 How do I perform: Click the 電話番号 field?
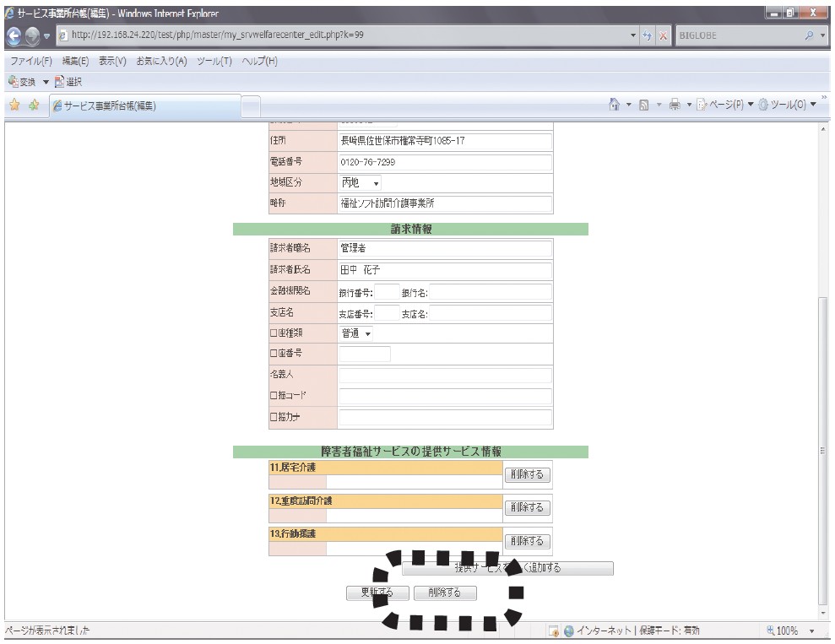[x=445, y=162]
